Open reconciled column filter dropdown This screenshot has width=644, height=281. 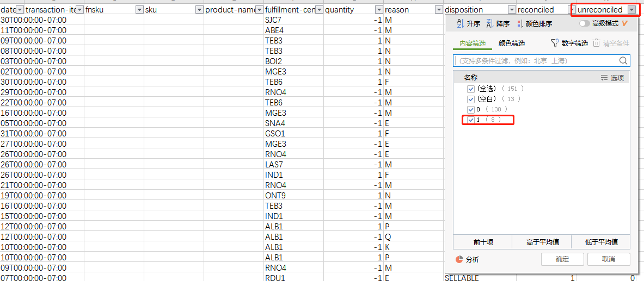click(571, 10)
